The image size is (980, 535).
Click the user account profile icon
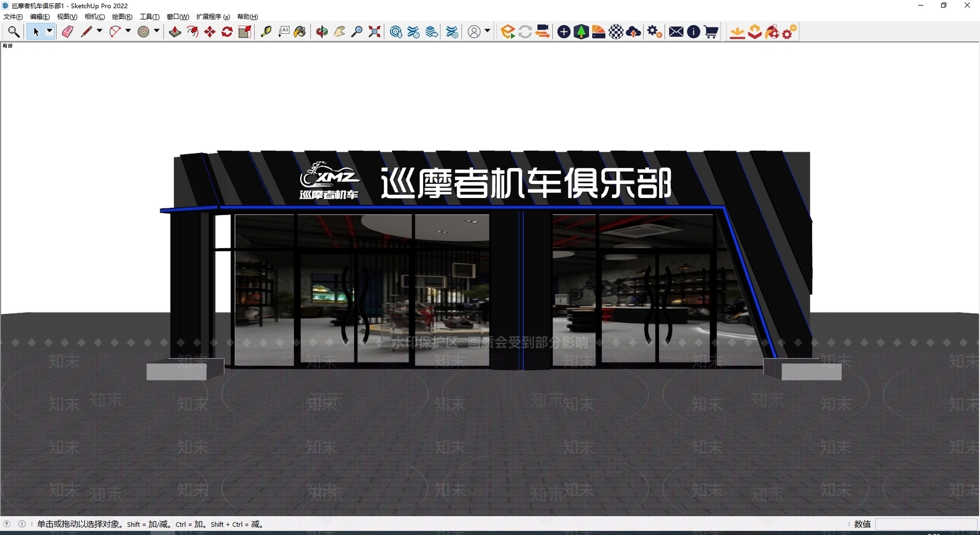click(474, 32)
